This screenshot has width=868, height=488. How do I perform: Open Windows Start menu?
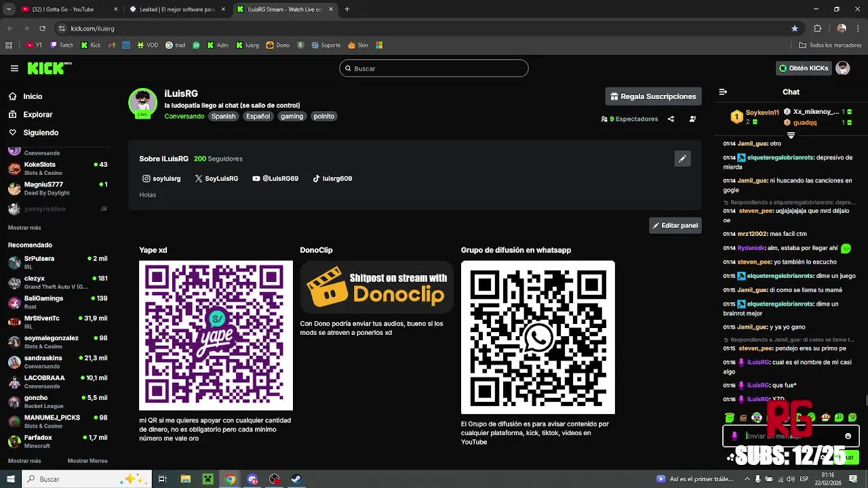(11, 479)
